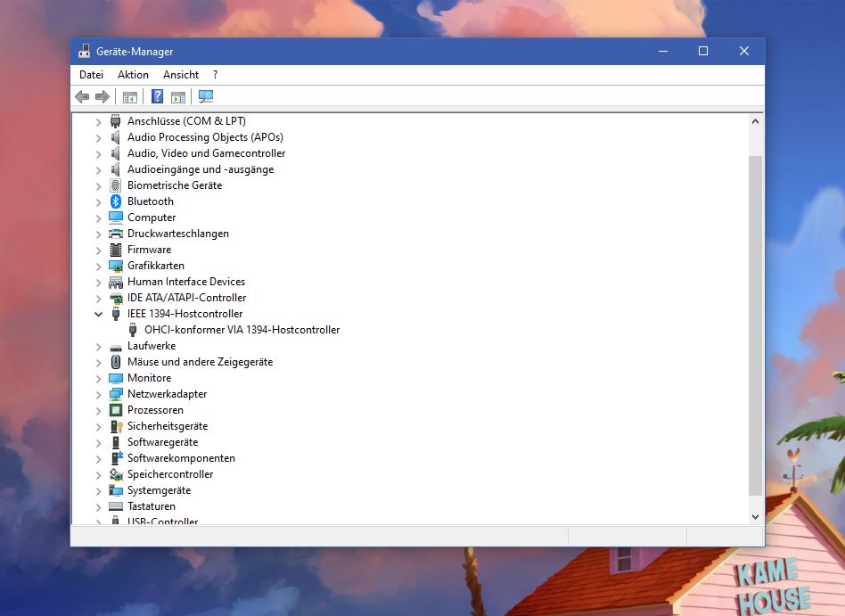Click the Human Interface Devices icon
This screenshot has height=616, width=845.
pos(115,282)
